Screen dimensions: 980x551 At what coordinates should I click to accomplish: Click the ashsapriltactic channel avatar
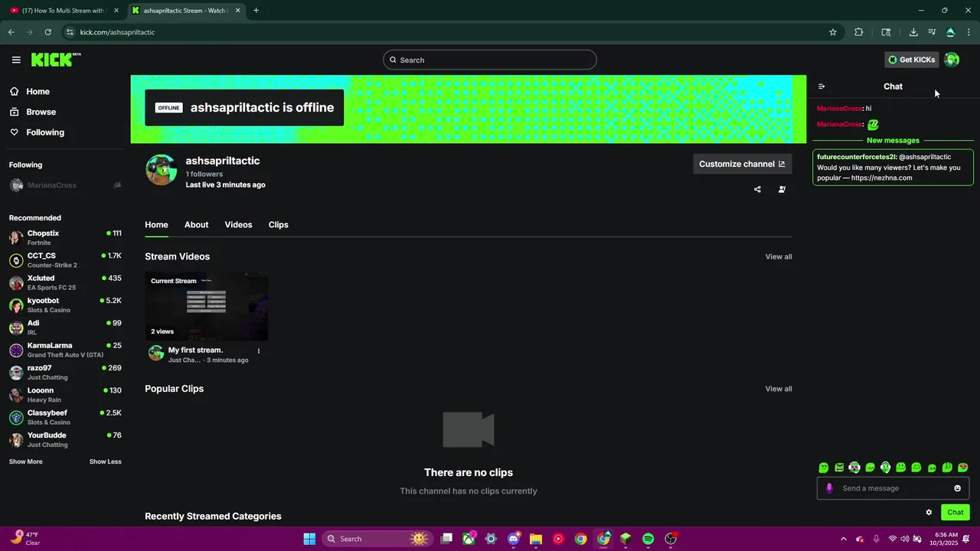(161, 170)
